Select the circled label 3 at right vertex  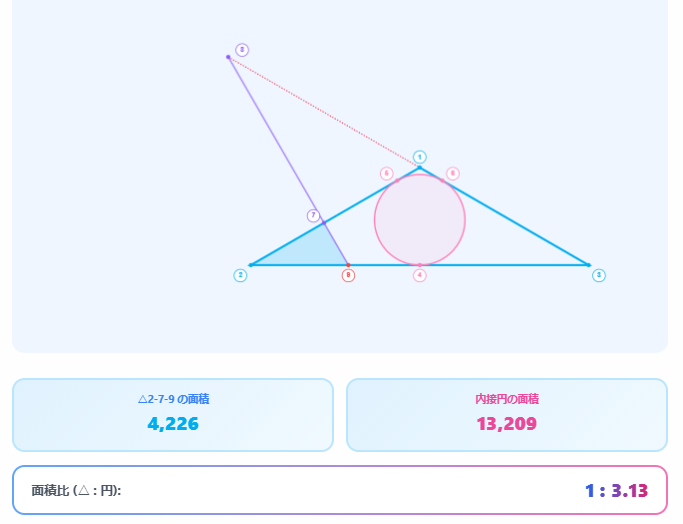[599, 275]
